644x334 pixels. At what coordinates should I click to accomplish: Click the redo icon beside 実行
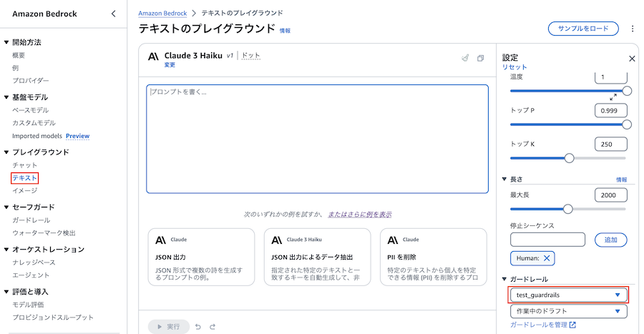click(x=213, y=327)
